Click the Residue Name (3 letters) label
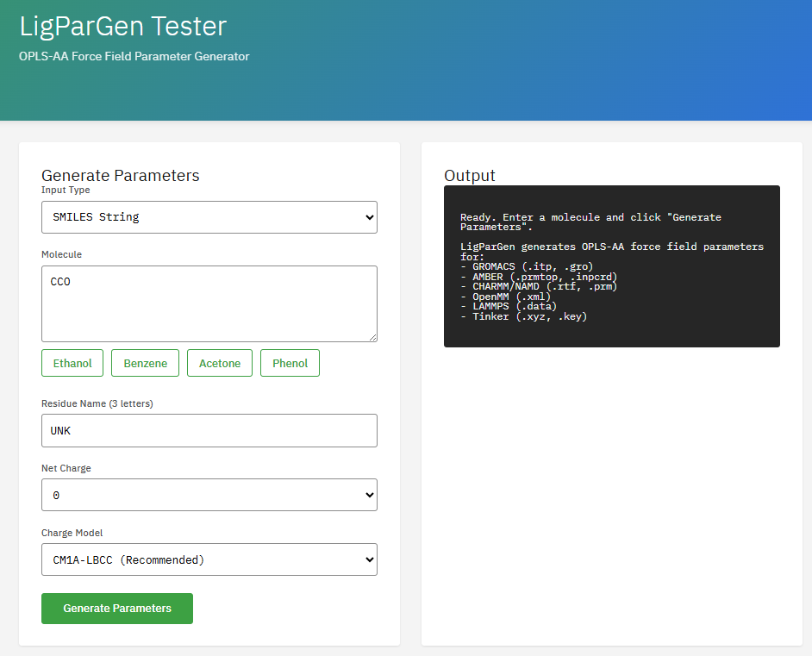 tap(97, 403)
